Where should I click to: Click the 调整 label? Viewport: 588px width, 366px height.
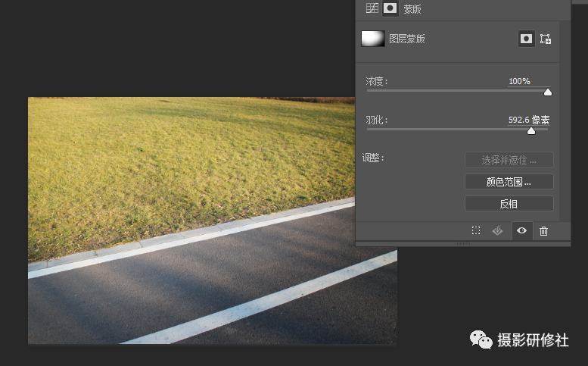(373, 158)
